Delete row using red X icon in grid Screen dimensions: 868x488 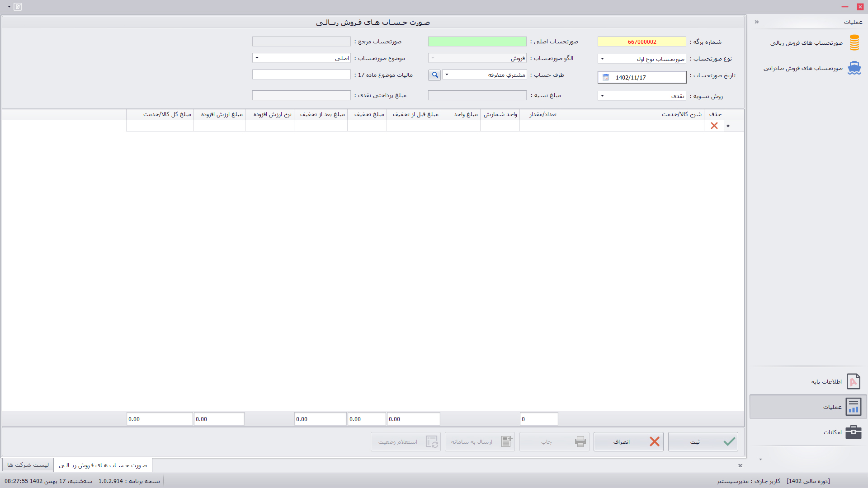click(714, 126)
